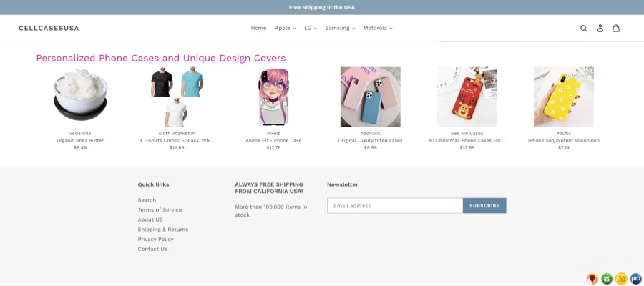
Task: Open the Samsung dropdown menu
Action: [x=339, y=29]
